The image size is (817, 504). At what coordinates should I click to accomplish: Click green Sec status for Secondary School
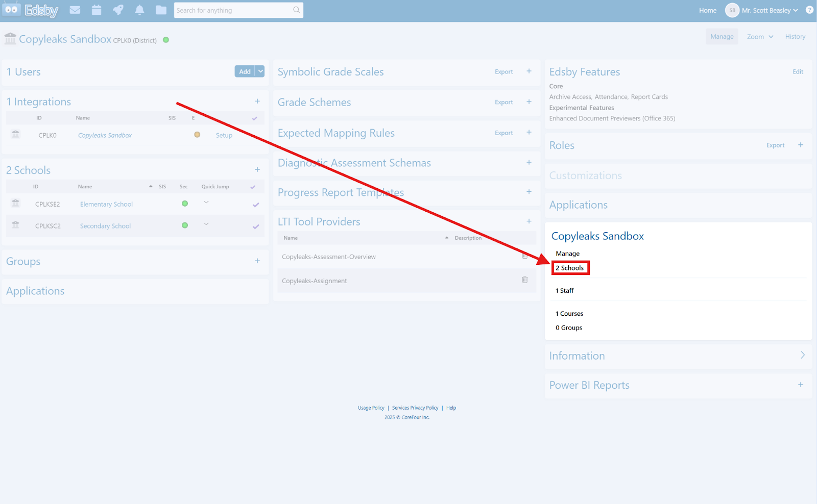click(185, 225)
